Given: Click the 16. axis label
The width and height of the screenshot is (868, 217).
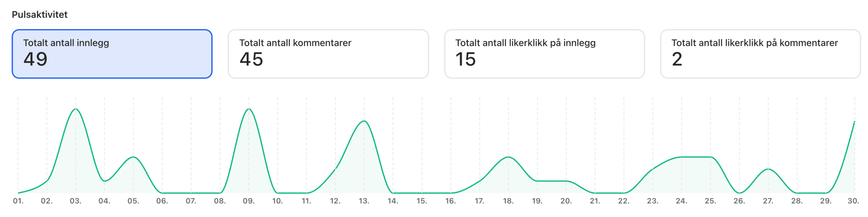Looking at the screenshot, I should coord(451,201).
